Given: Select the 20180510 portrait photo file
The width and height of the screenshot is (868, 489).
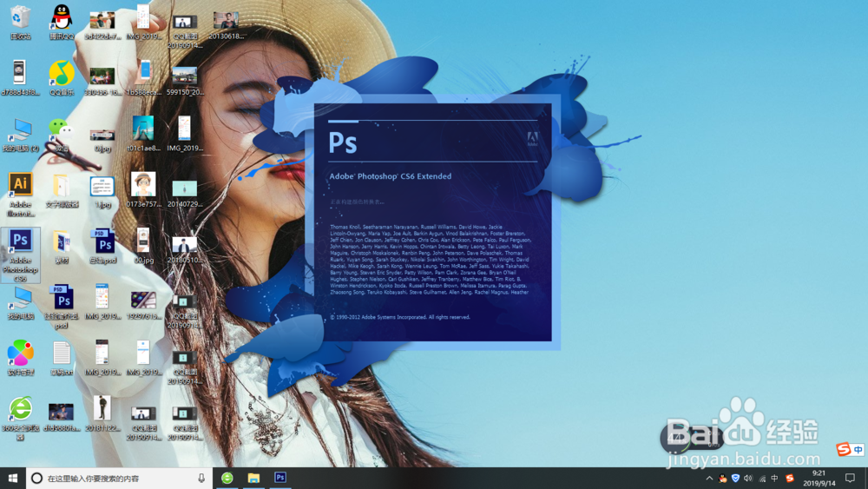Looking at the screenshot, I should [185, 250].
